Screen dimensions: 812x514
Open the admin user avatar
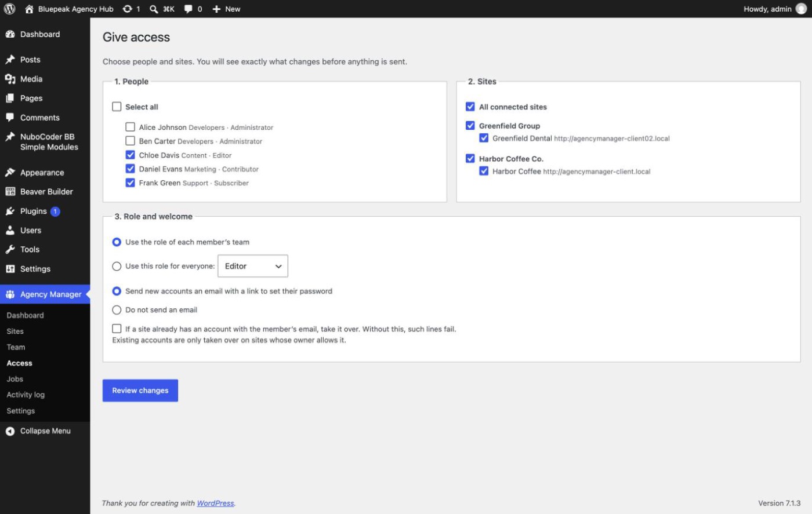[801, 9]
